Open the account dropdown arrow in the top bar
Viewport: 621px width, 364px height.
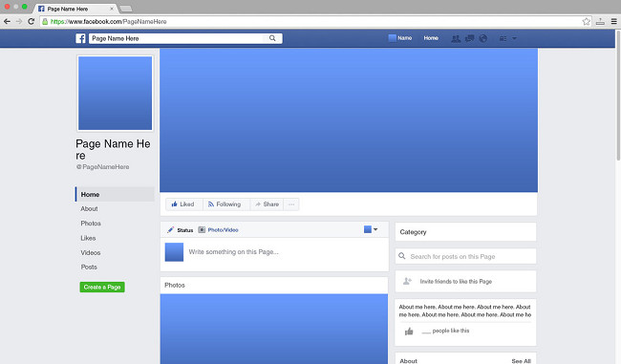click(x=514, y=38)
